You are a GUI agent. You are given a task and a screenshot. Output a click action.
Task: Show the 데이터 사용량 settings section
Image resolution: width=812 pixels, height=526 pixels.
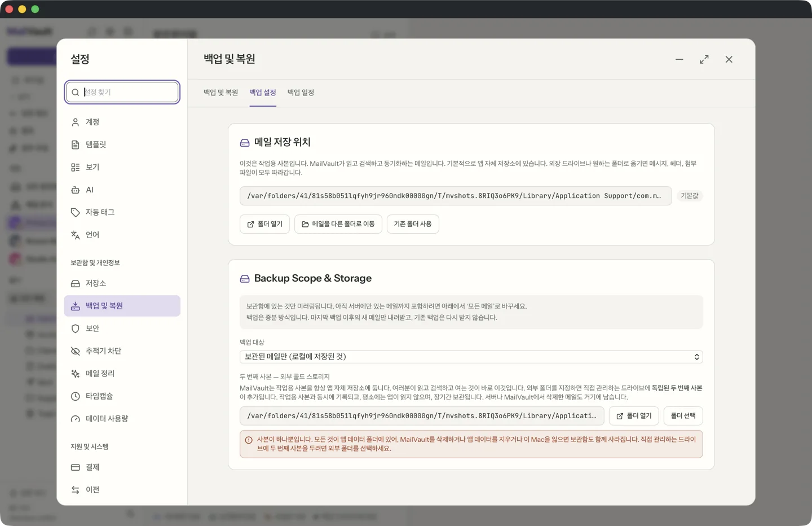click(x=122, y=419)
